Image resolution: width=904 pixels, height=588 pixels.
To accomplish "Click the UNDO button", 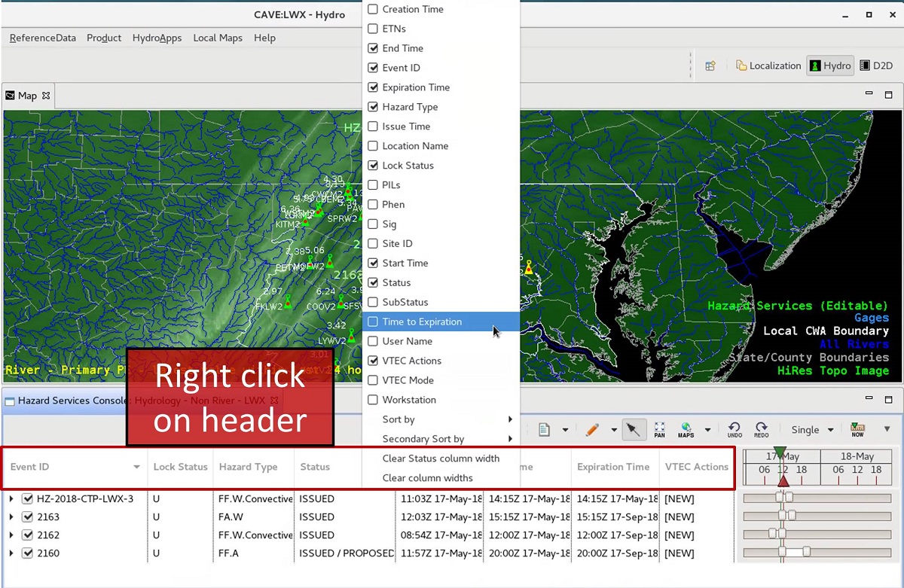I will coord(734,430).
